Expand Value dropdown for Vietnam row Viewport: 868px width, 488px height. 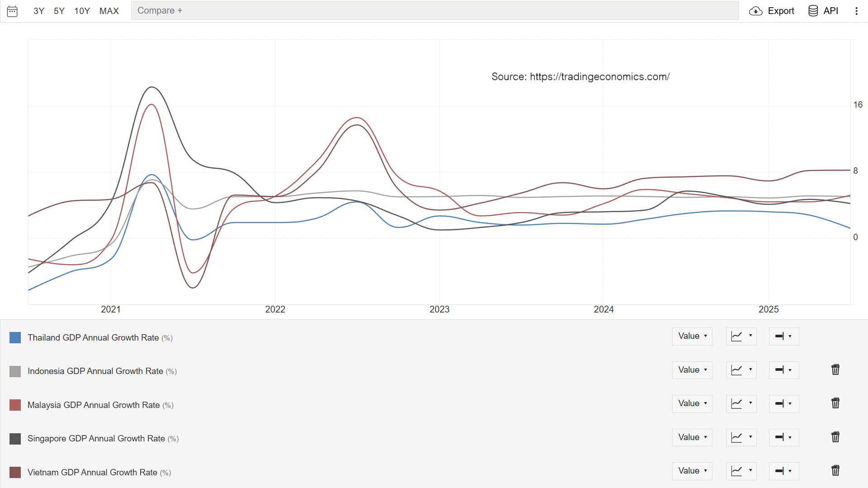[692, 471]
